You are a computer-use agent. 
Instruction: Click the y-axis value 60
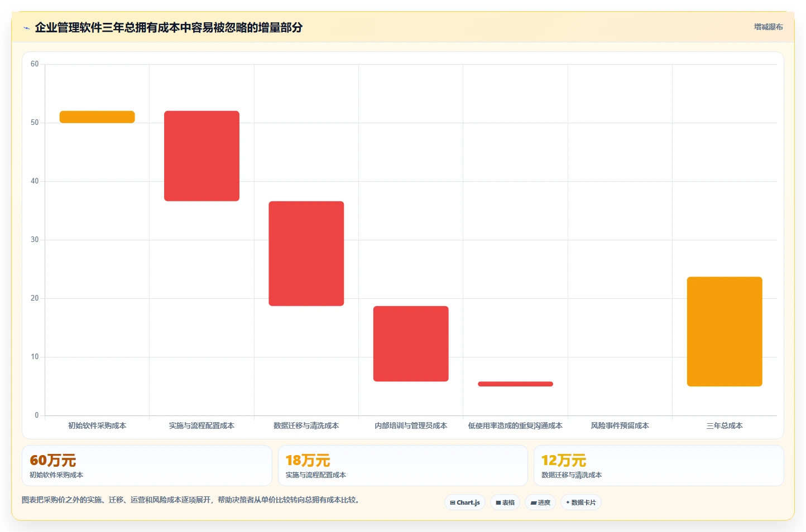35,64
